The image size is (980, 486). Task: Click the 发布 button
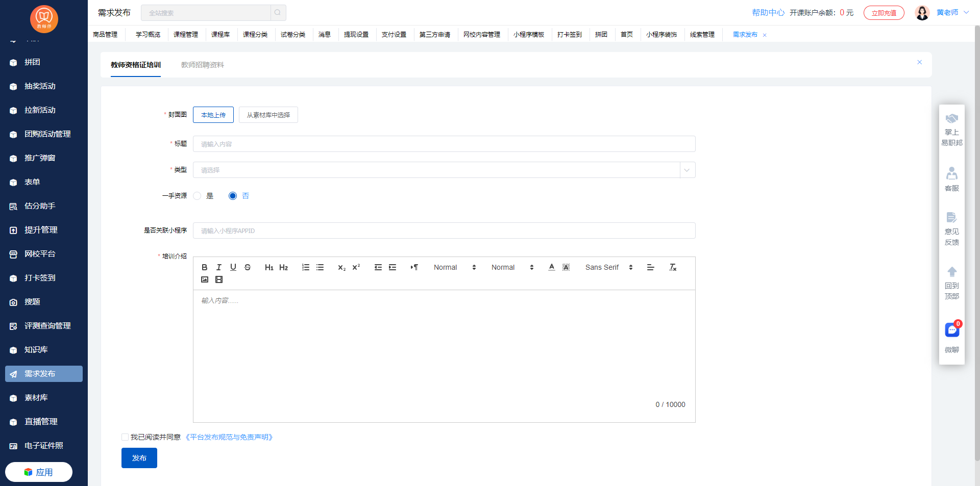click(139, 458)
